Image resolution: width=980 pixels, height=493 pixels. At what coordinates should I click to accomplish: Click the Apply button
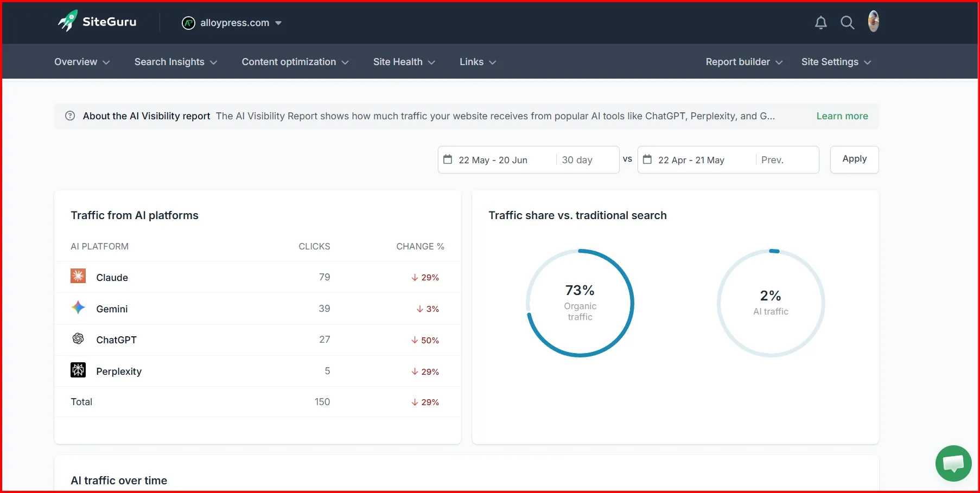(x=855, y=159)
